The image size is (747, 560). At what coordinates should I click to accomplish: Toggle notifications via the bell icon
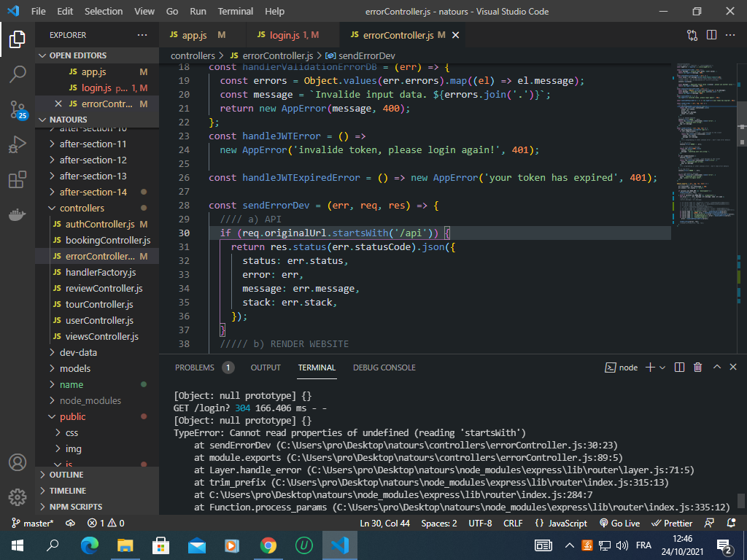732,523
